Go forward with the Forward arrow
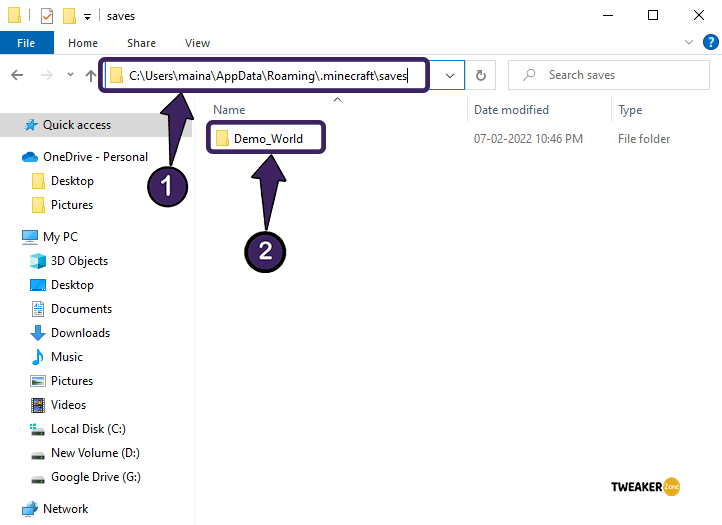The height and width of the screenshot is (525, 722). [x=47, y=75]
